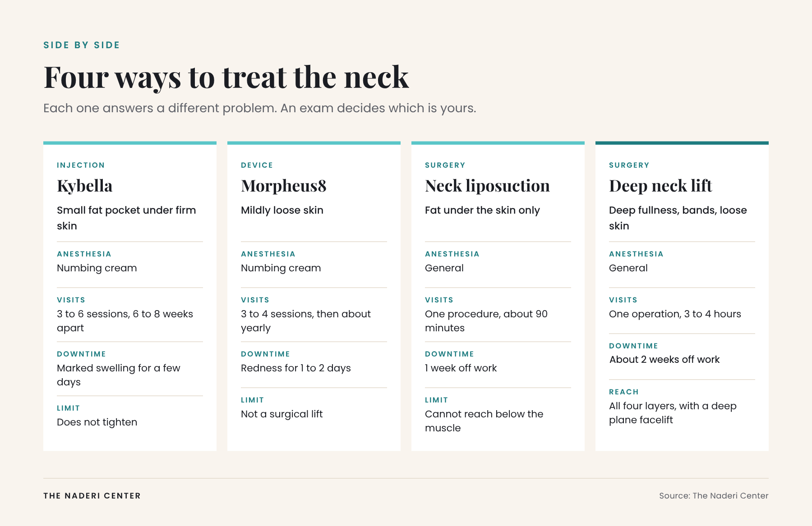This screenshot has height=526, width=812.
Task: Select "3 to 4 sessions, then about yearly"
Action: tap(306, 321)
